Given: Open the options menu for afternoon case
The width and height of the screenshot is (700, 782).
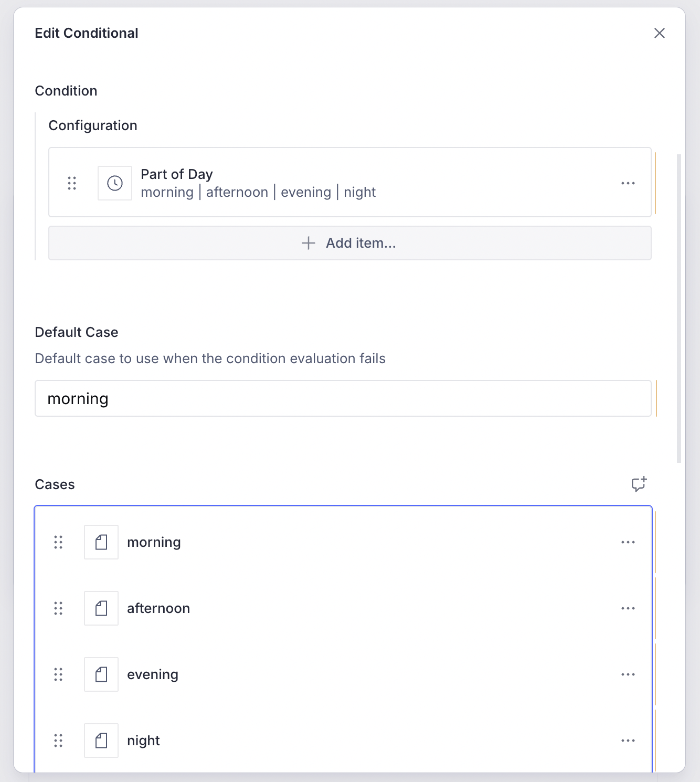Looking at the screenshot, I should (628, 608).
